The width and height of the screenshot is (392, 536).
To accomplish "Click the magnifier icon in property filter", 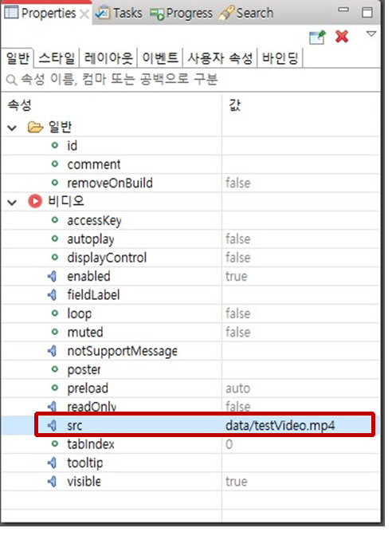I will click(12, 80).
